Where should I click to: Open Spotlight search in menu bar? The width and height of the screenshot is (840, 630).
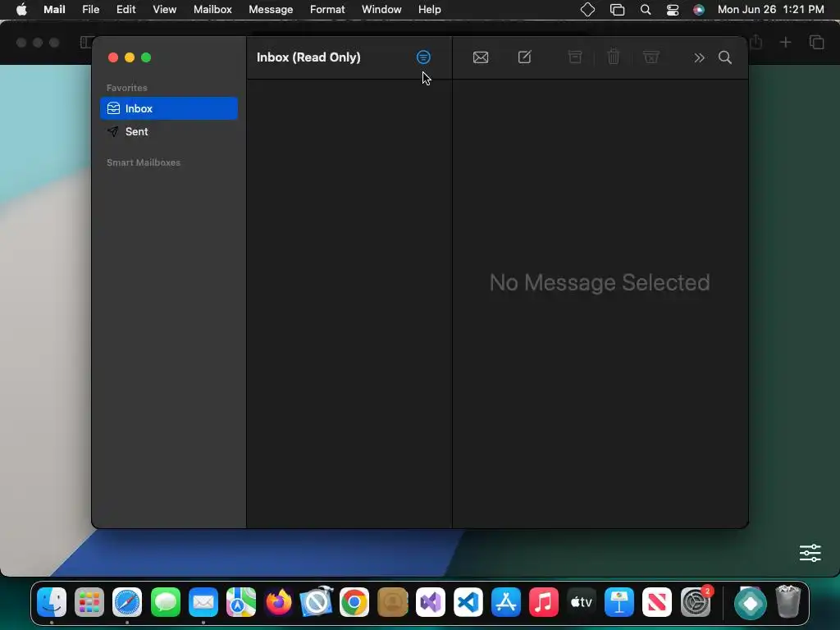click(646, 10)
